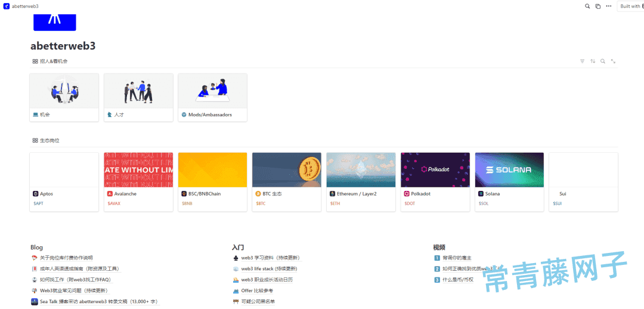Screen dimensions: 644x309
Task: Click the 人才 chess knight icon
Action: click(x=110, y=115)
